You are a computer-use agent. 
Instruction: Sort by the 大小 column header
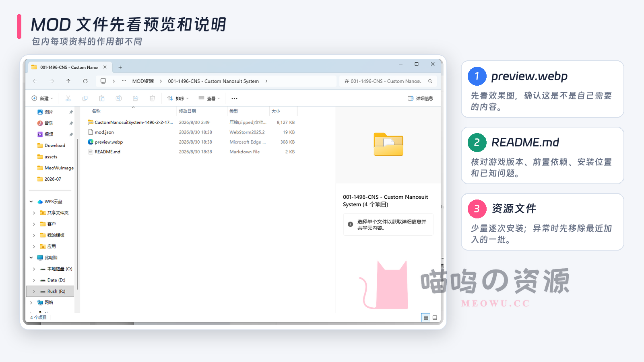tap(283, 111)
